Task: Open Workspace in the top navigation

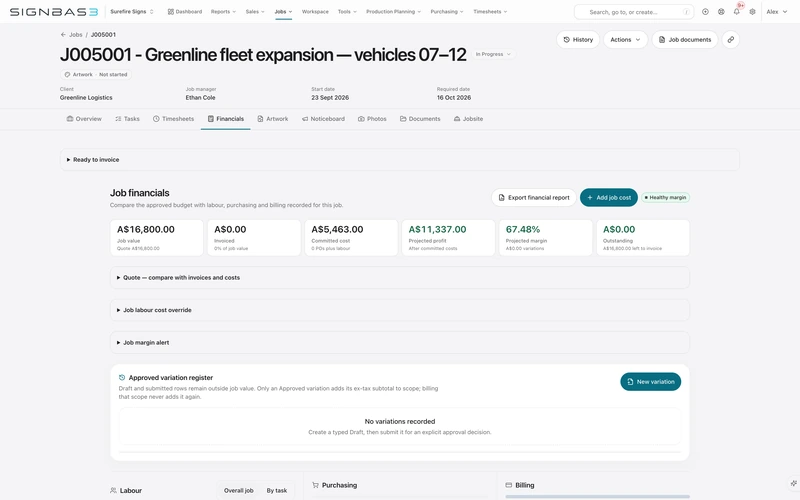Action: click(x=315, y=12)
